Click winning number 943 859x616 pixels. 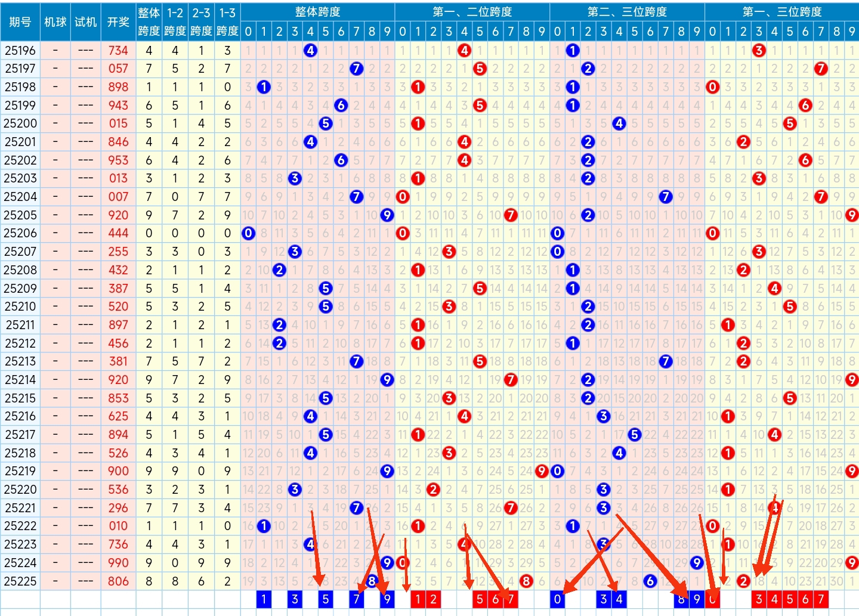(118, 106)
